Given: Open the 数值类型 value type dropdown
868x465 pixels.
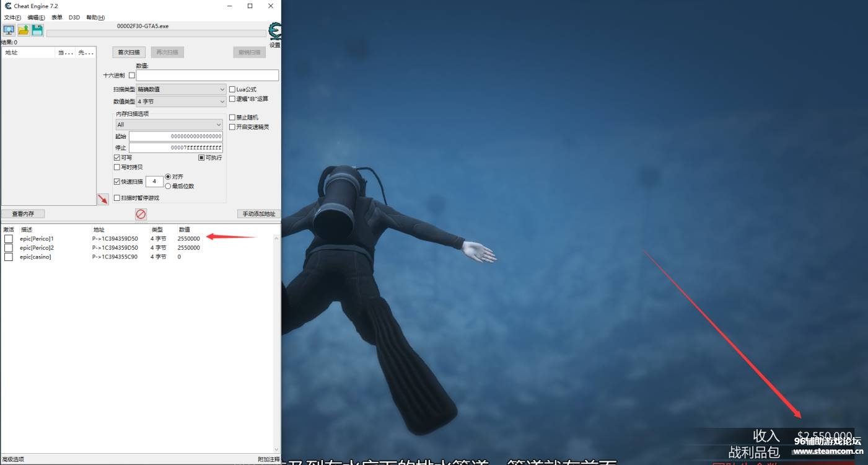Looking at the screenshot, I should click(181, 101).
